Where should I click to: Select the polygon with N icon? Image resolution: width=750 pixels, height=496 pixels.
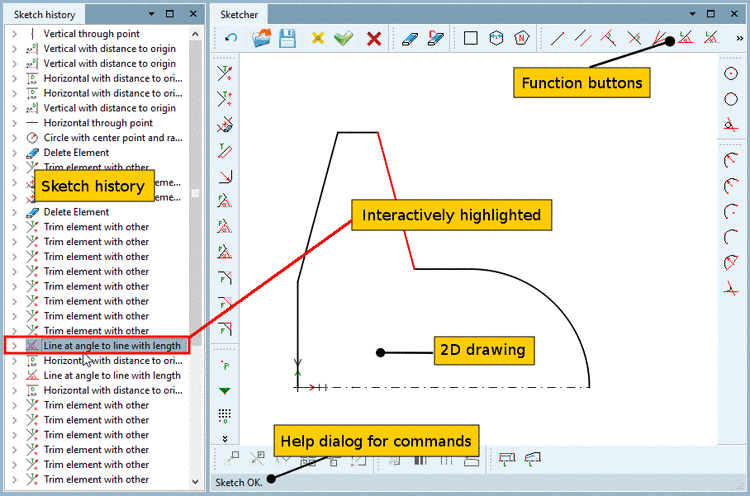click(522, 38)
